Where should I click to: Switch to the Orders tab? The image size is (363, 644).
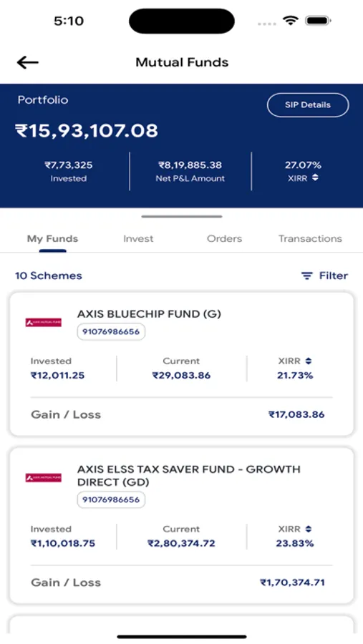coord(225,238)
